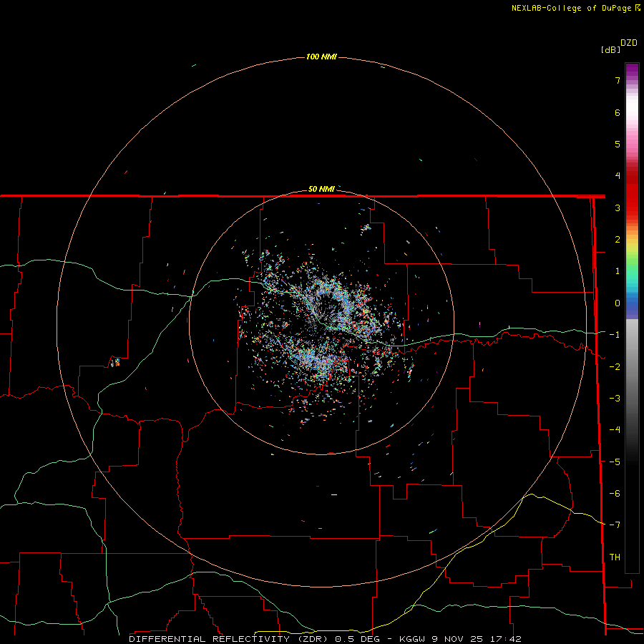Click the 6 value on the color scale
This screenshot has height=644, width=644.
pyautogui.click(x=618, y=112)
